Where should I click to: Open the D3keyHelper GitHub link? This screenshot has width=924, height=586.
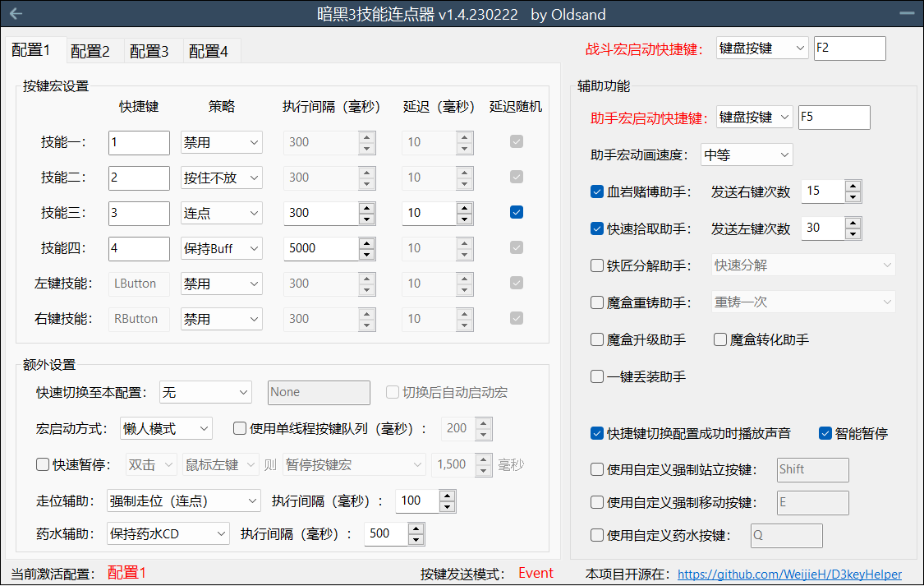(789, 574)
